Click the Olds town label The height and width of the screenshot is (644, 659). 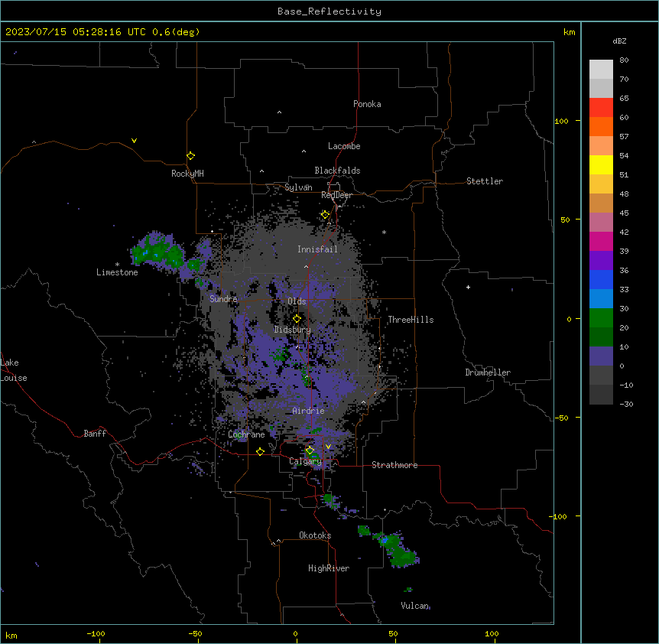click(297, 301)
